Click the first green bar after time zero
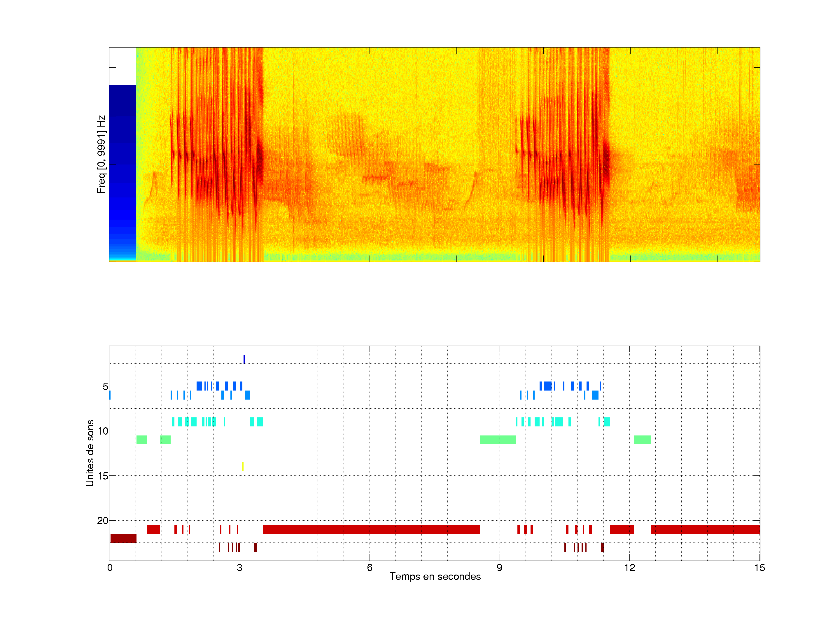This screenshot has width=840, height=630. pos(142,440)
